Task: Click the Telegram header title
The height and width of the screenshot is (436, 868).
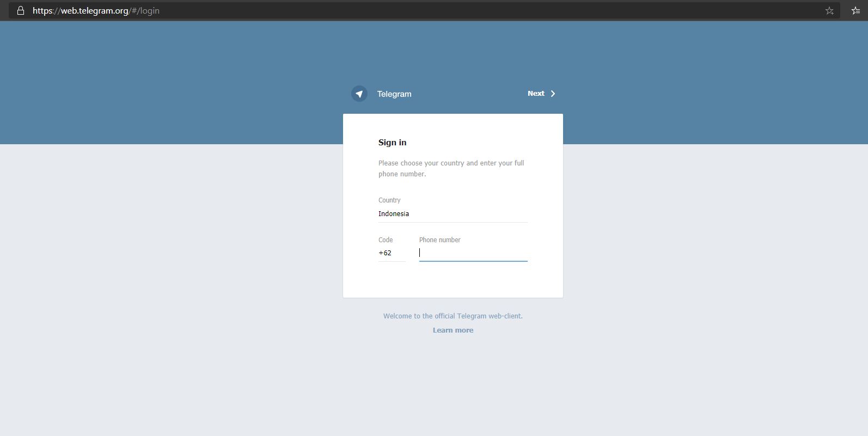Action: click(x=394, y=94)
